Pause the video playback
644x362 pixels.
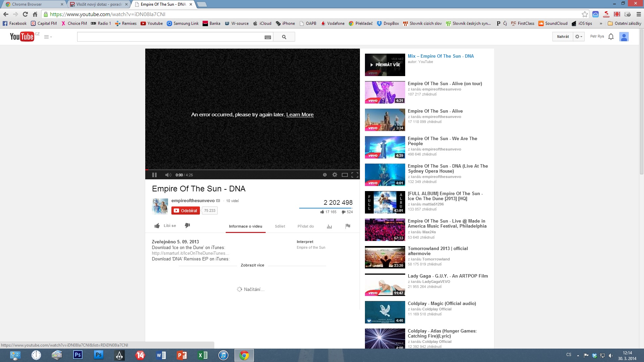tap(154, 175)
